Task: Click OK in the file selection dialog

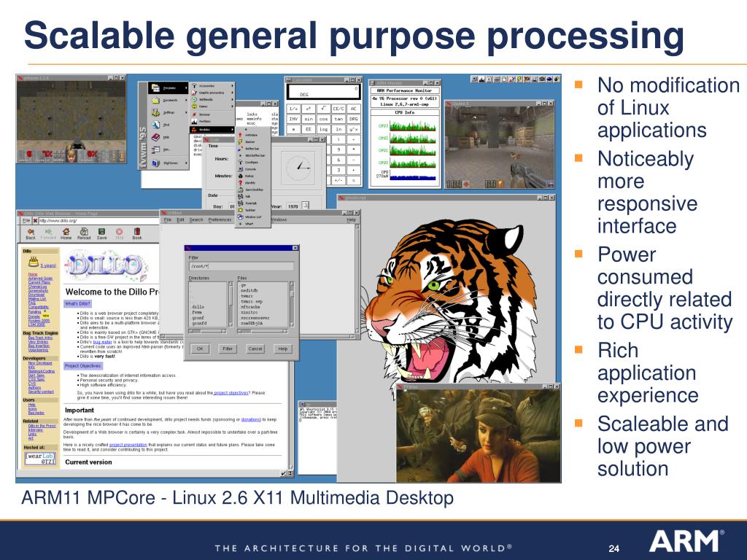Action: pos(200,349)
